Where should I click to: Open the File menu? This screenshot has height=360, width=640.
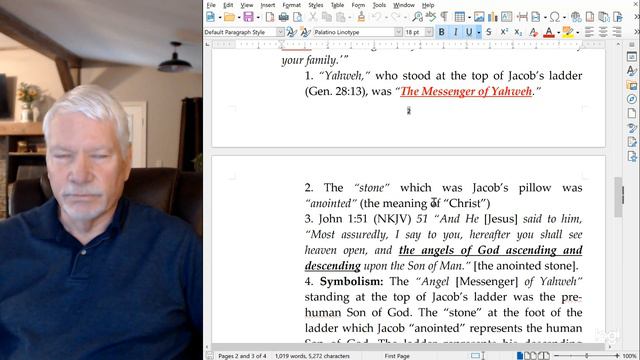pyautogui.click(x=211, y=5)
